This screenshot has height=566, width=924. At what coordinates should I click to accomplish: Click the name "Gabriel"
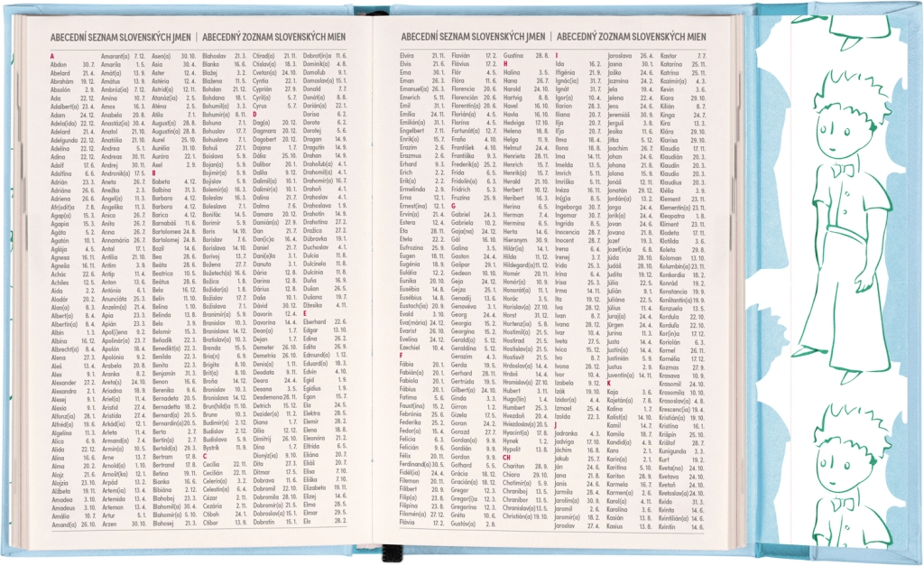tap(461, 215)
